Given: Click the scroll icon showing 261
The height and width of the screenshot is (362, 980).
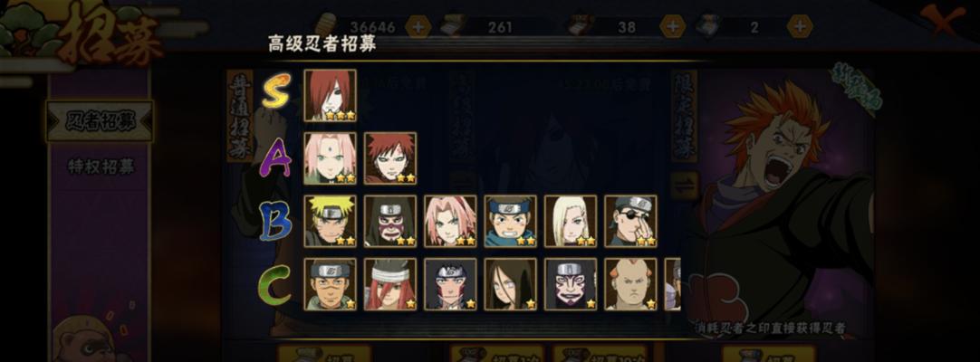Looking at the screenshot, I should click(453, 25).
